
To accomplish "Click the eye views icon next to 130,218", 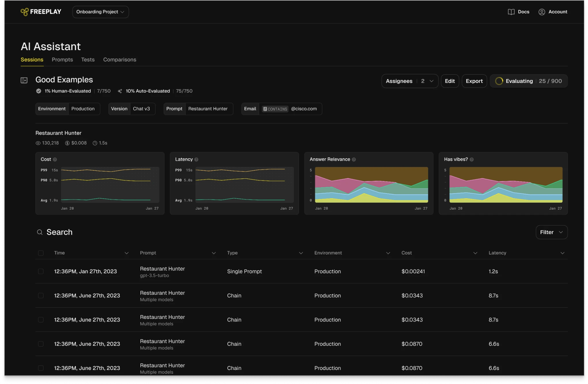I will pyautogui.click(x=38, y=143).
